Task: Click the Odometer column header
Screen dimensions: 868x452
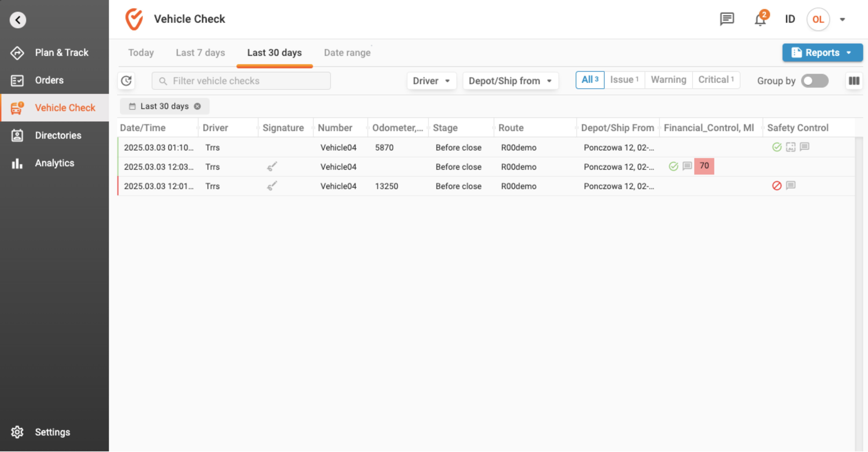Action: (397, 128)
